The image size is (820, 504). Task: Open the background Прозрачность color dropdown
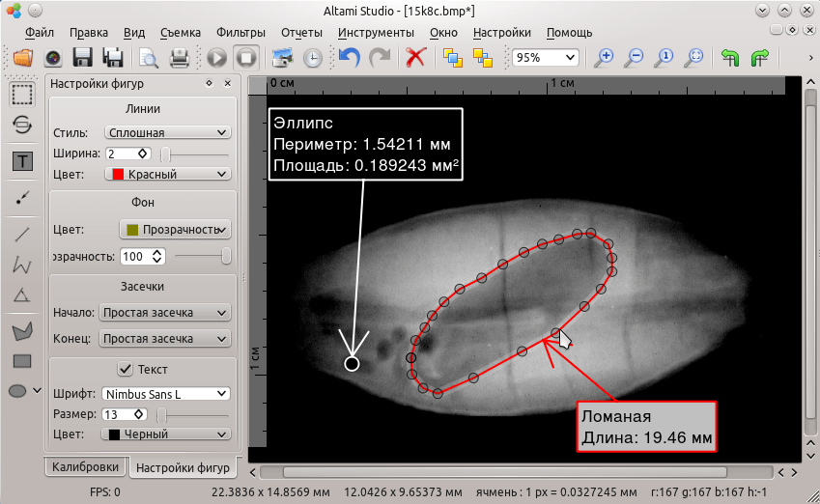click(175, 230)
